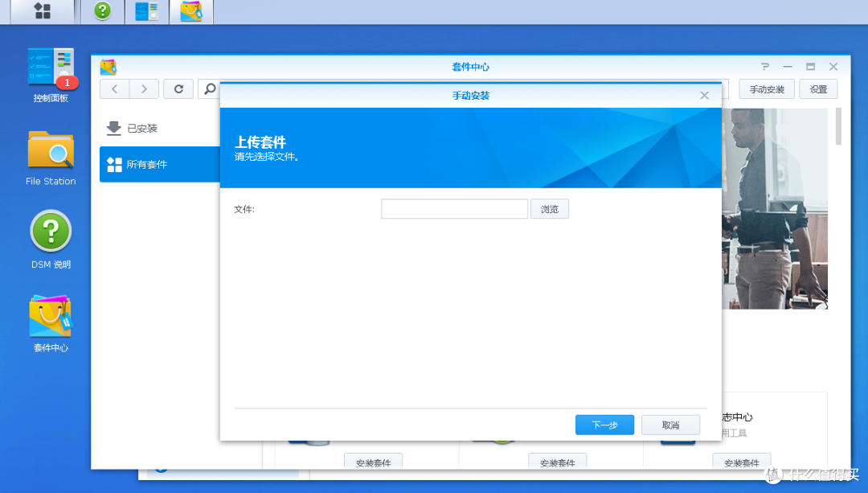Click 下一步 to continue installation

[604, 425]
